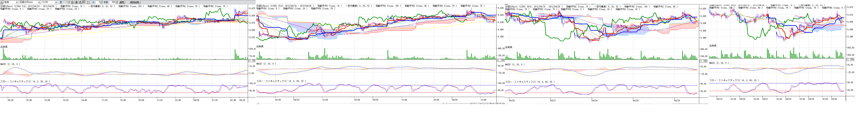
Task: Click the ×100 volume box on 5分 chart
Action: pyautogui.click(x=252, y=61)
